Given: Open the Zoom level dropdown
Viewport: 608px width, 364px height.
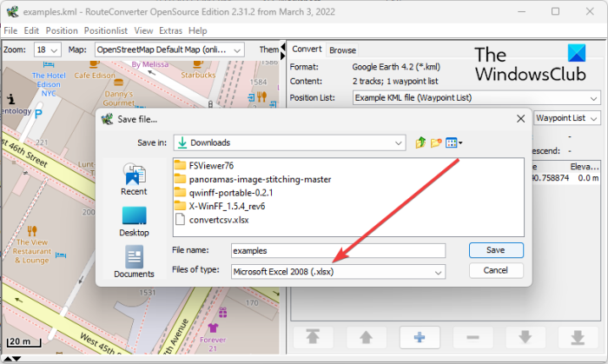Looking at the screenshot, I should coord(47,50).
